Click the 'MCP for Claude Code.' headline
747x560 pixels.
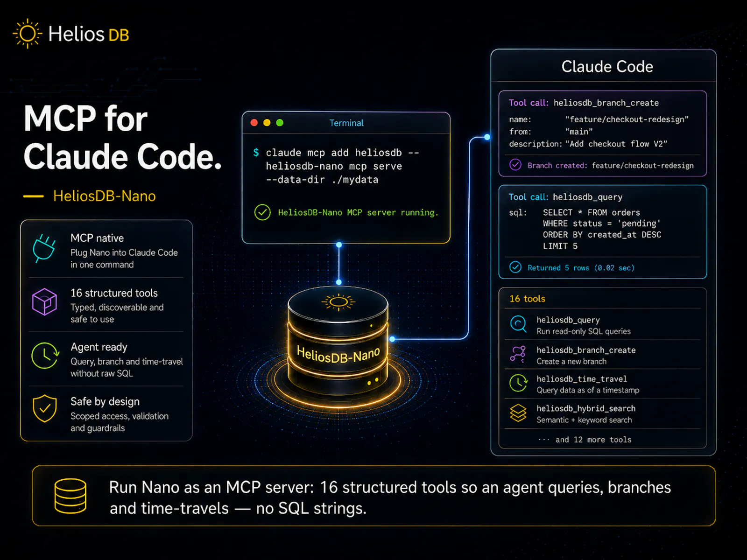click(x=122, y=138)
